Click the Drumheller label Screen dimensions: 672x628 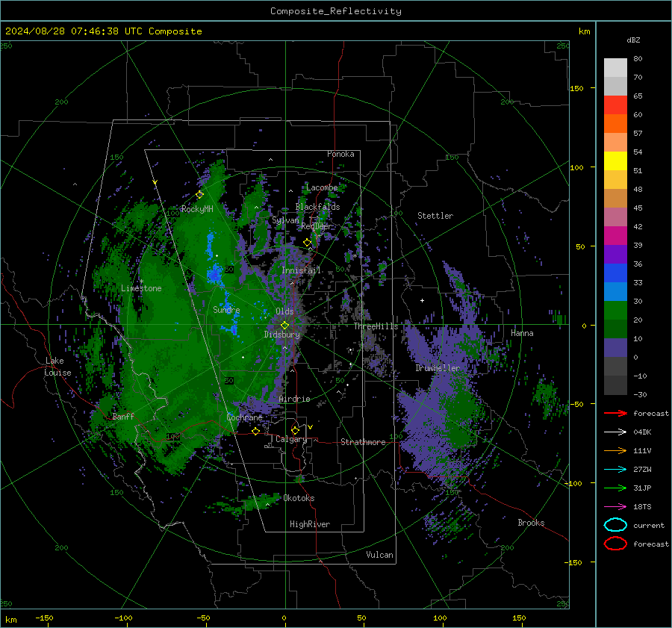[438, 368]
